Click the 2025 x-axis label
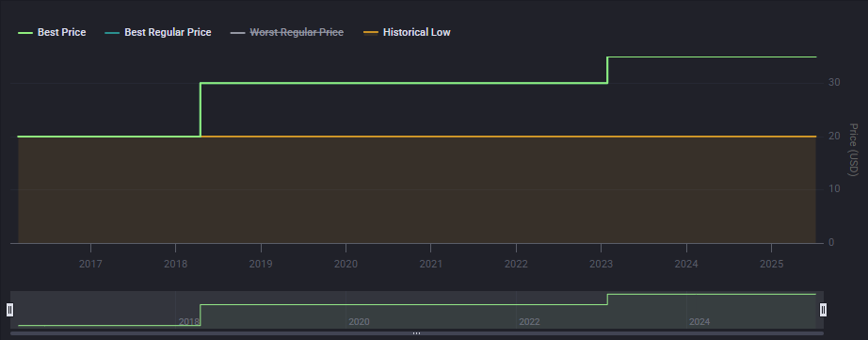Screen dimensions: 868x340 772,264
